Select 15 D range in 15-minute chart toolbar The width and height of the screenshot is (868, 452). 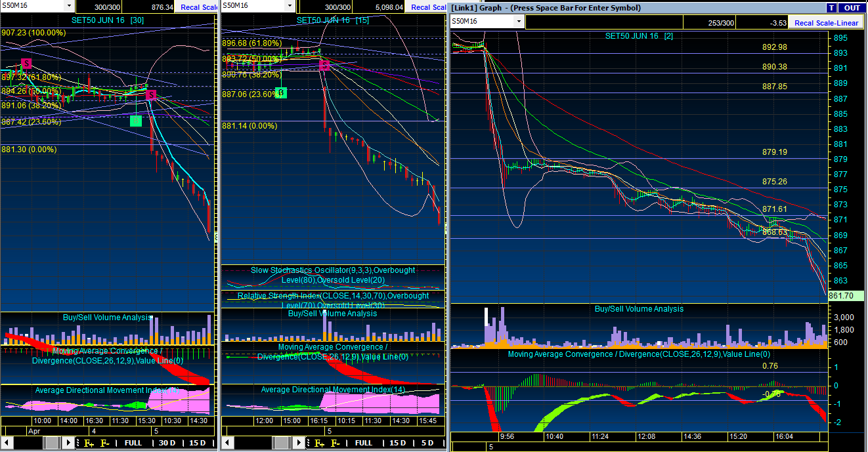pos(398,443)
